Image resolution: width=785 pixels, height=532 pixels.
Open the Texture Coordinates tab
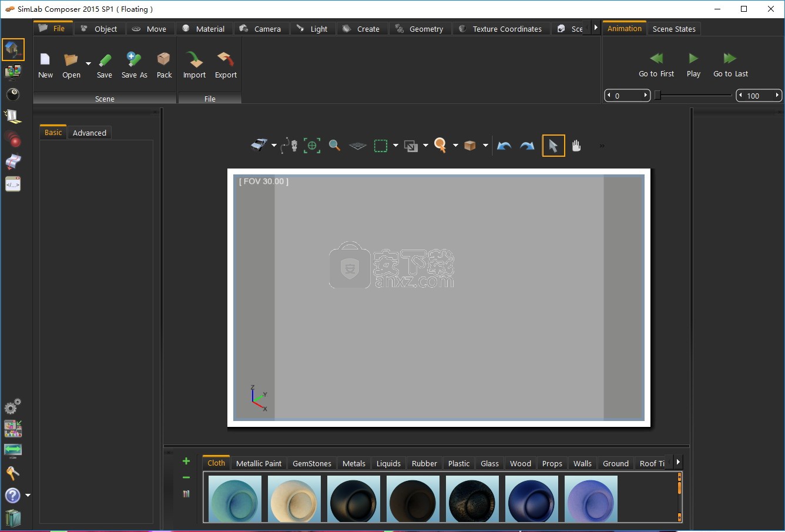(501, 29)
